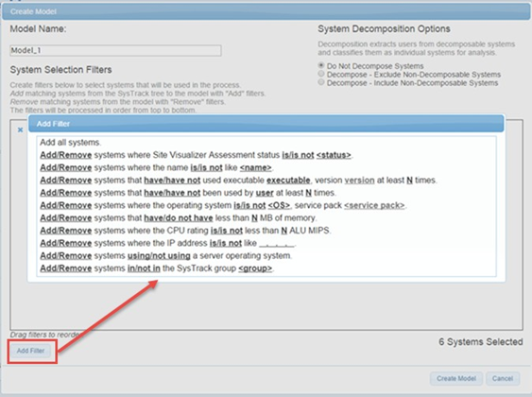Choose the used by user filter
The width and height of the screenshot is (532, 397).
click(188, 193)
